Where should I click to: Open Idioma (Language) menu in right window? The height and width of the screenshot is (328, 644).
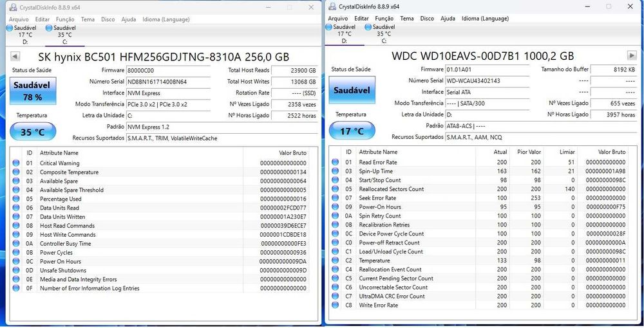[485, 19]
